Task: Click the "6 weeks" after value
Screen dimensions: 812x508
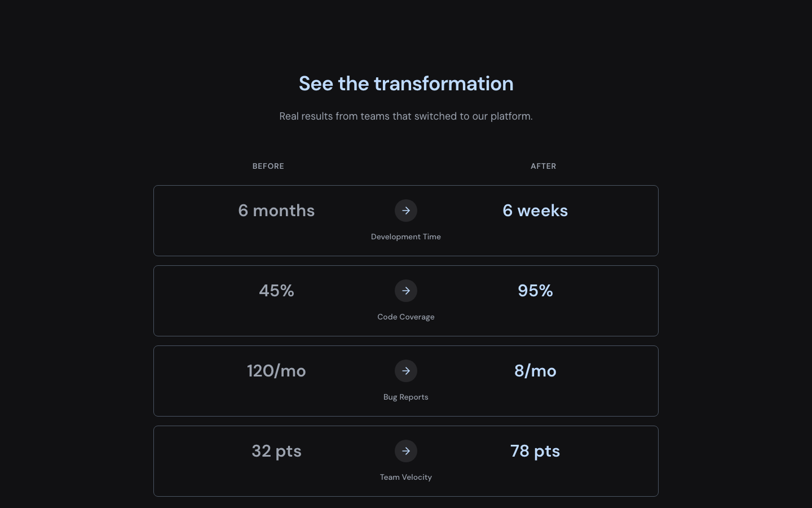Action: tap(535, 211)
